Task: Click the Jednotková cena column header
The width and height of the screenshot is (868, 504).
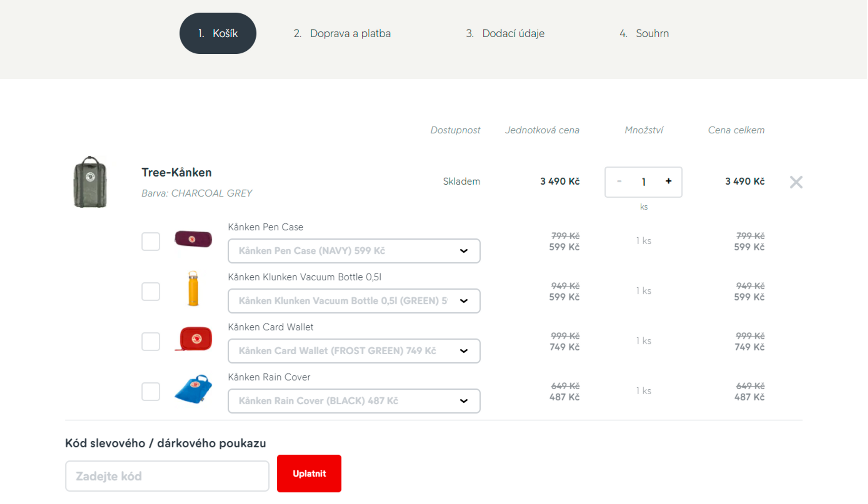Action: 542,130
